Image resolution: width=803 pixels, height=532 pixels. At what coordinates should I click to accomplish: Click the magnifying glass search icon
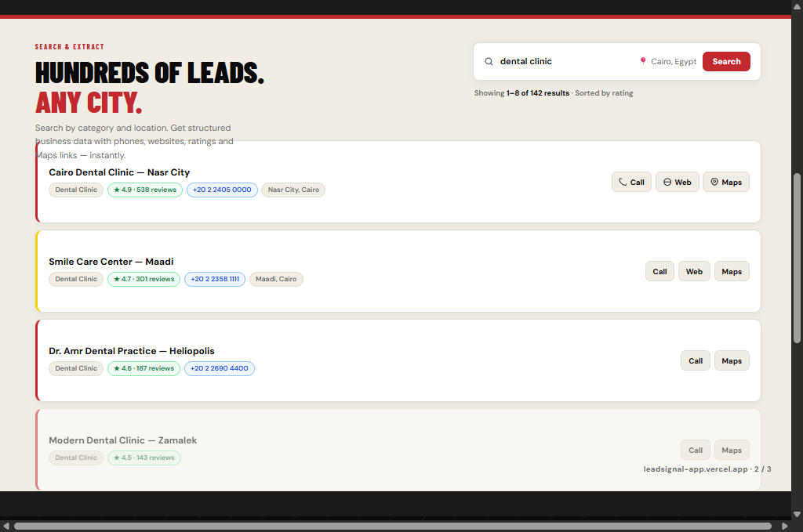pos(489,61)
